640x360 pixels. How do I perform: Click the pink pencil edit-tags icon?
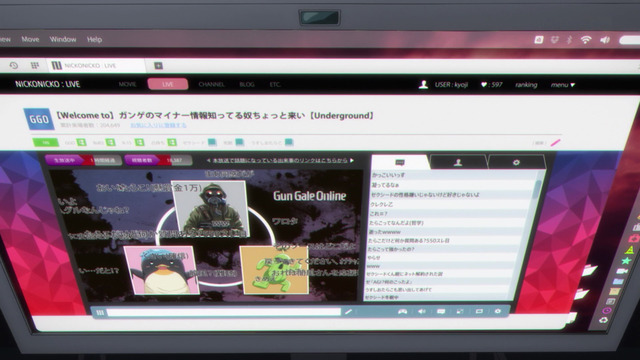coord(556,143)
